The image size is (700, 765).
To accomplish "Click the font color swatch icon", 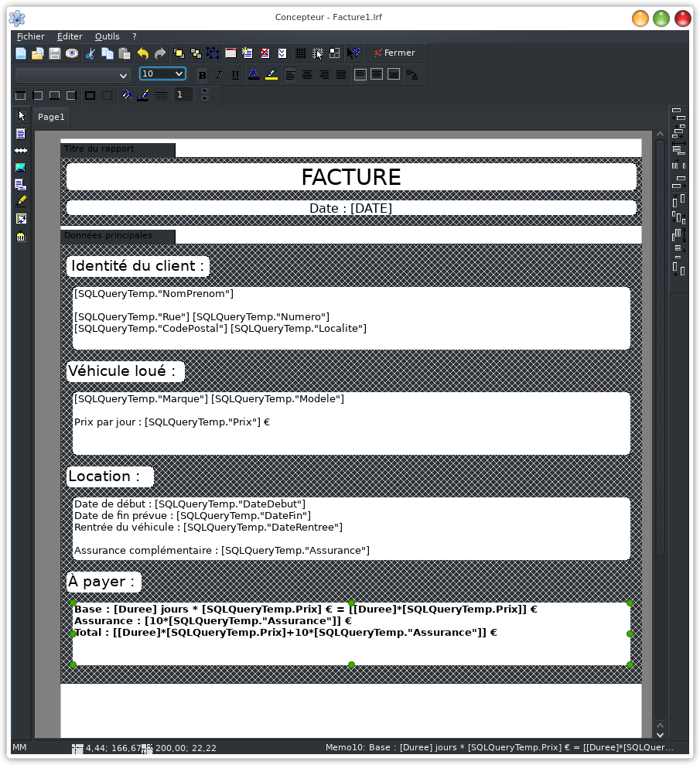I will coord(254,75).
